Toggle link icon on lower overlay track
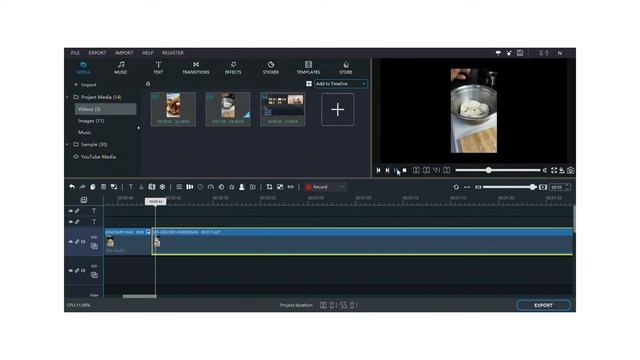Viewport: 640px width, 360px height. pyautogui.click(x=77, y=271)
